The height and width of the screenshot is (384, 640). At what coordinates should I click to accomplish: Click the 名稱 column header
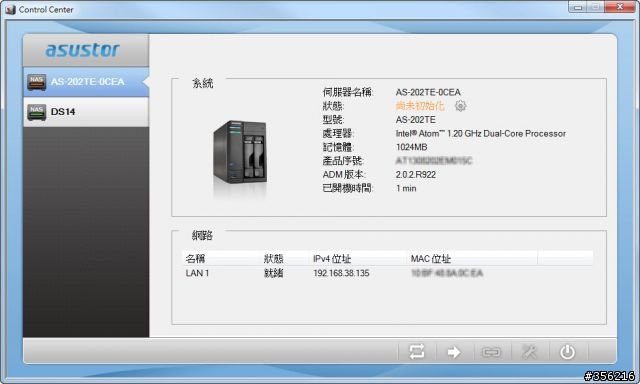click(196, 259)
